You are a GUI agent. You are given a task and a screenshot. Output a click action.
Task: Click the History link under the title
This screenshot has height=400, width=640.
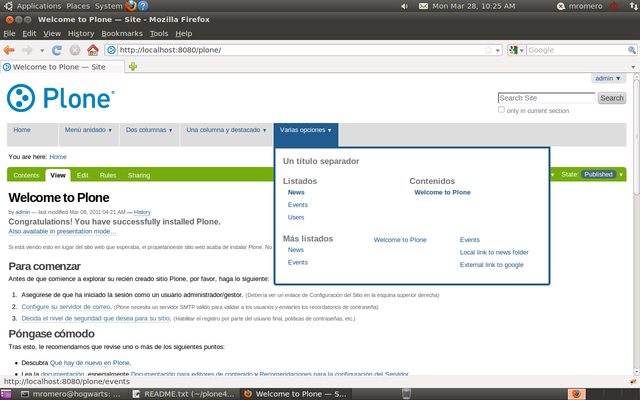click(x=142, y=212)
